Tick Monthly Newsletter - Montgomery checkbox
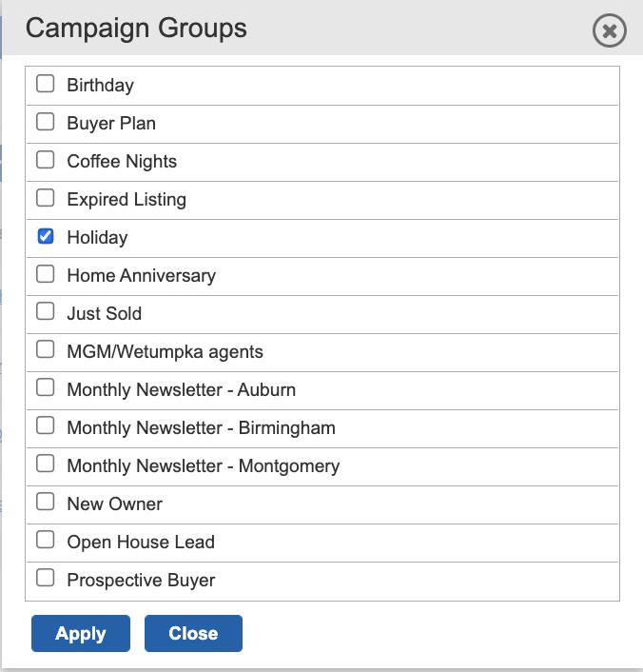 pos(45,464)
